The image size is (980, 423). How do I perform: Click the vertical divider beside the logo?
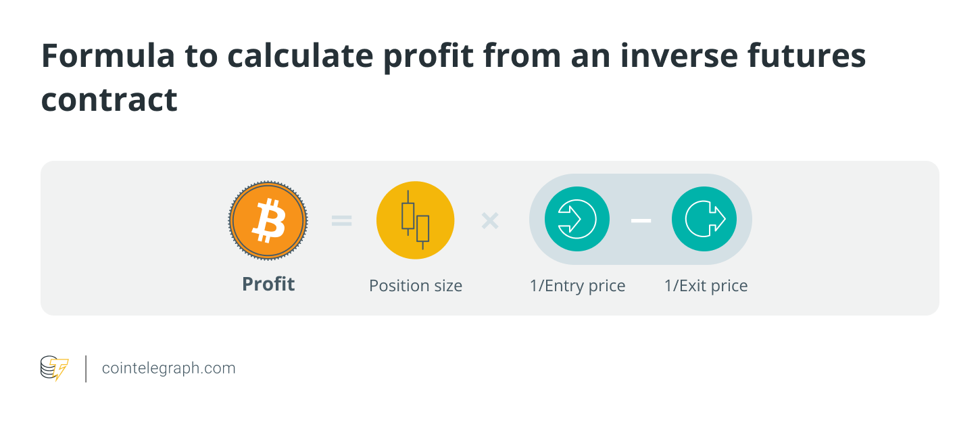[x=86, y=369]
